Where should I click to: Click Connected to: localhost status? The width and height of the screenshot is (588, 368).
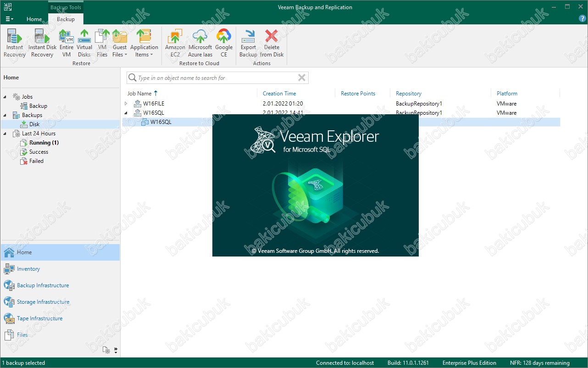pos(345,363)
